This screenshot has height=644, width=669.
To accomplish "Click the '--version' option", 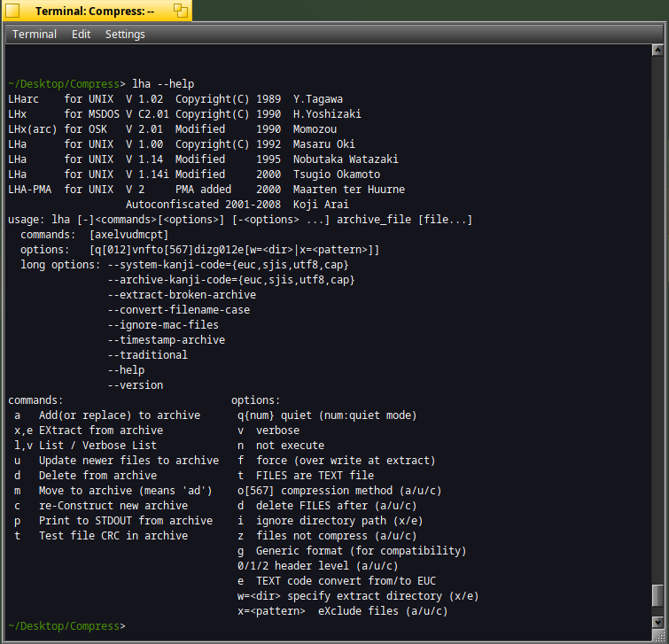I will (x=136, y=385).
